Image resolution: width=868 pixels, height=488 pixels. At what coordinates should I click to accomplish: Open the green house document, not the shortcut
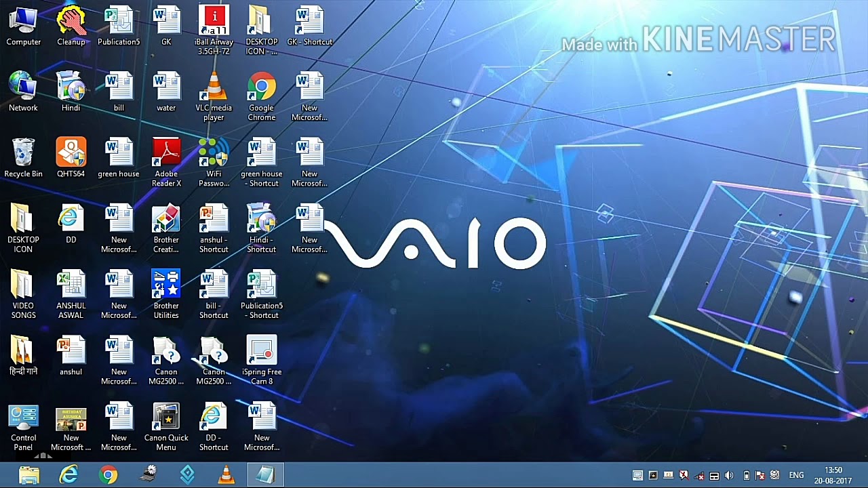click(x=119, y=158)
